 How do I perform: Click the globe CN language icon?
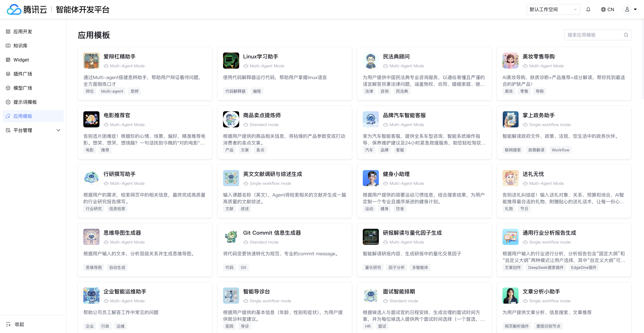603,10
